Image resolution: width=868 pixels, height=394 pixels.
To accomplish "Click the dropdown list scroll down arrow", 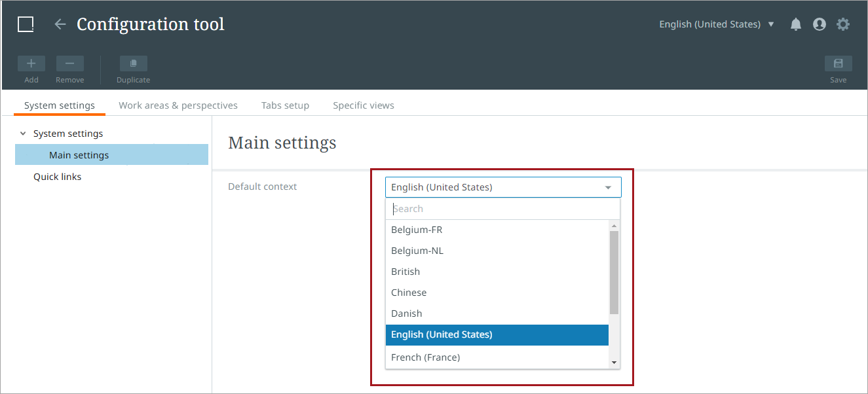I will (614, 363).
